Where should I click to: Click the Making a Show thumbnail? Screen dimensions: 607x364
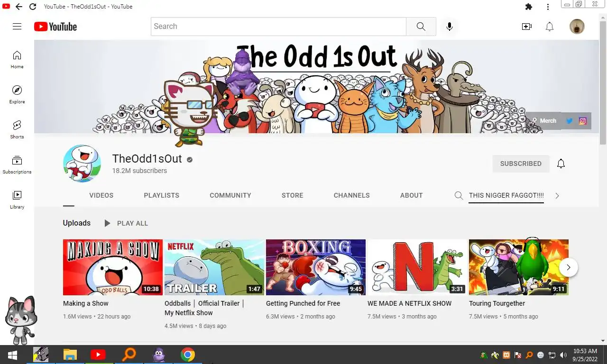click(x=113, y=267)
